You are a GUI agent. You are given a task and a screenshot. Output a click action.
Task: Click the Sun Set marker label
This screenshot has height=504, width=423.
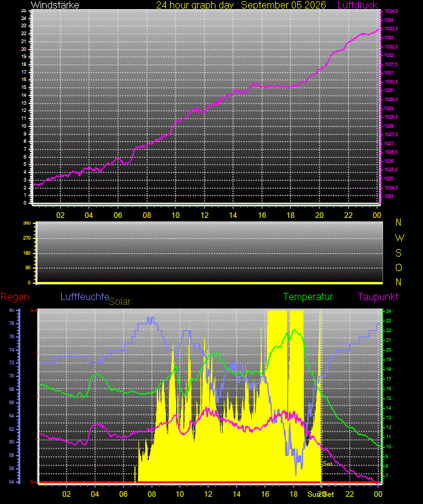click(x=321, y=494)
